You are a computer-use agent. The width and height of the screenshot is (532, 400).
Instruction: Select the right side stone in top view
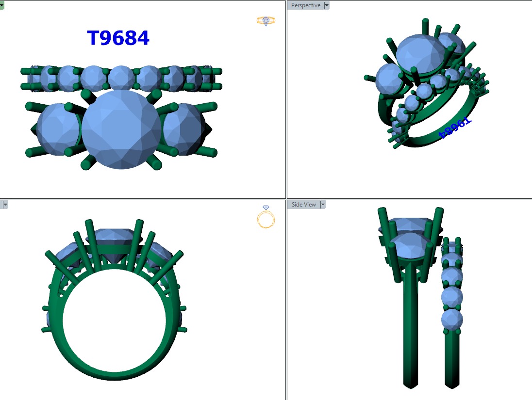point(183,129)
